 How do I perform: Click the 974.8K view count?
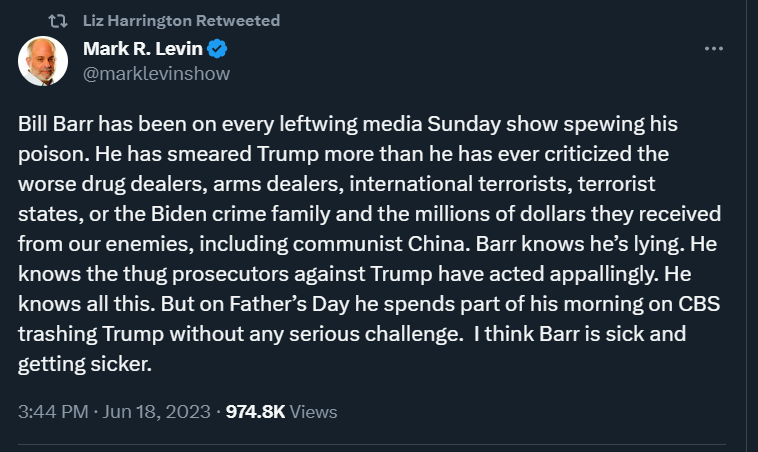pyautogui.click(x=255, y=412)
